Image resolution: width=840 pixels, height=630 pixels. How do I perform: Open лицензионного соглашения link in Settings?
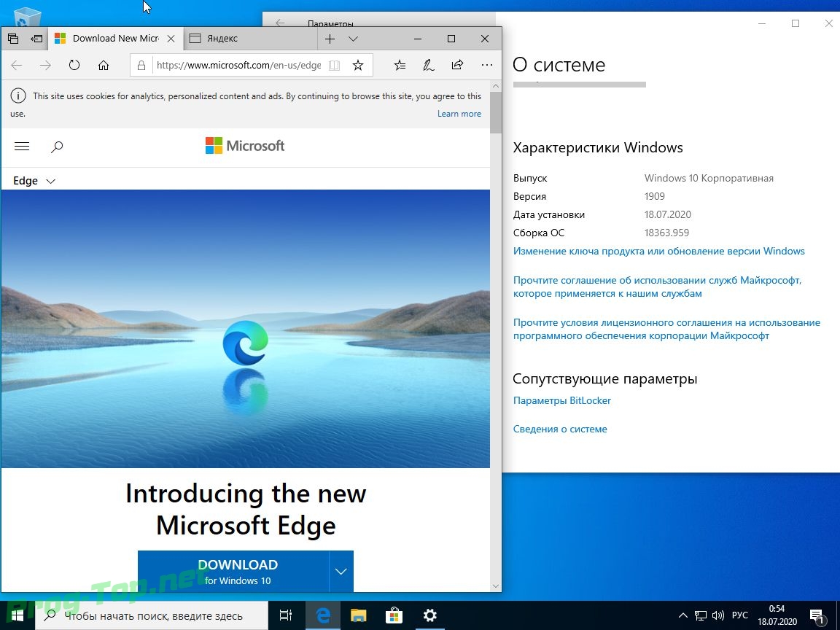click(666, 329)
